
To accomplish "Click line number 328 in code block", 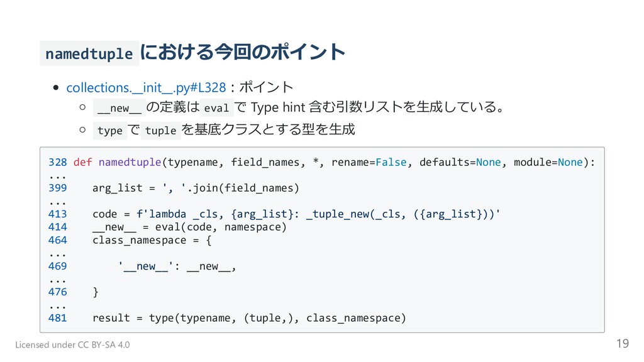I will click(x=57, y=162).
